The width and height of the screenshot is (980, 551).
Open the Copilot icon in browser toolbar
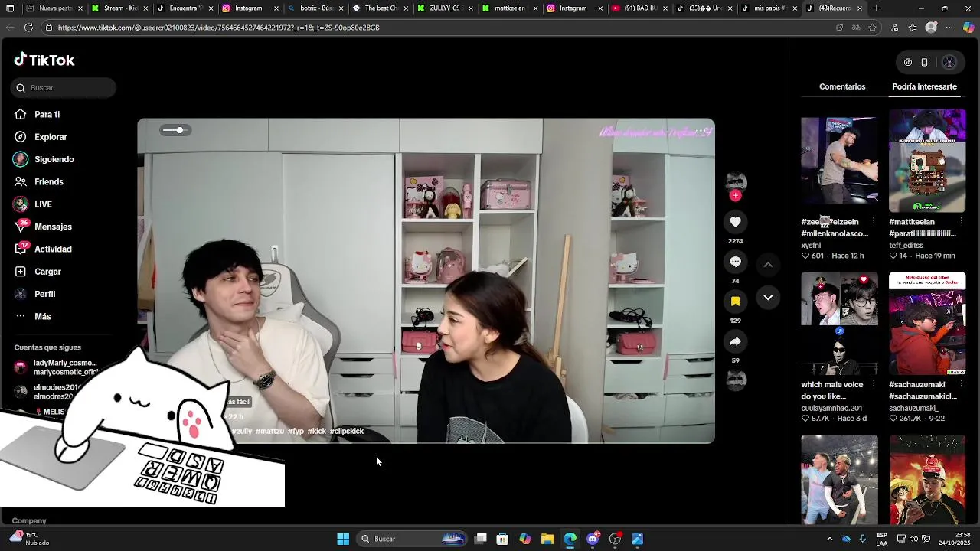(x=969, y=28)
